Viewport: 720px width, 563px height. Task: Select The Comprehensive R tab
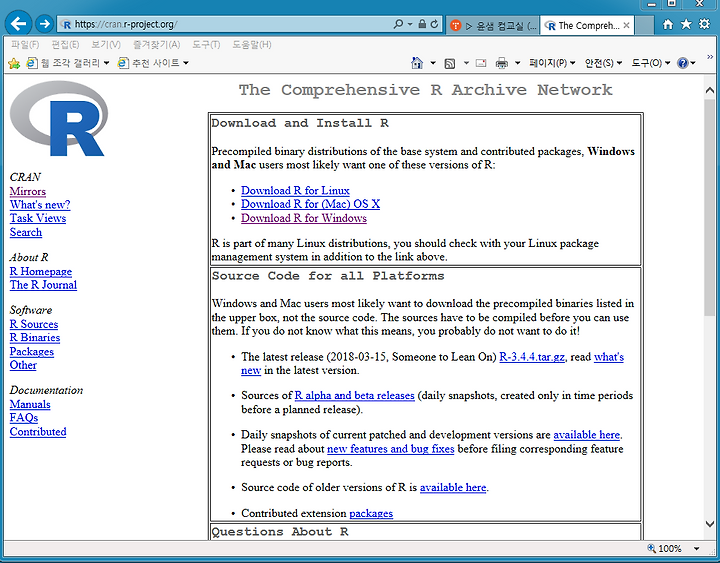582,26
